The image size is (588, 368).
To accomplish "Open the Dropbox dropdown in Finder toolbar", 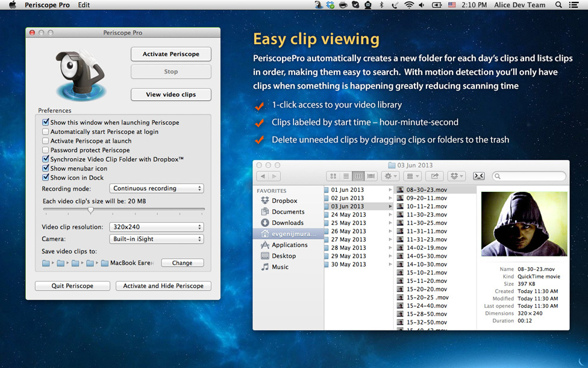I will click(457, 176).
